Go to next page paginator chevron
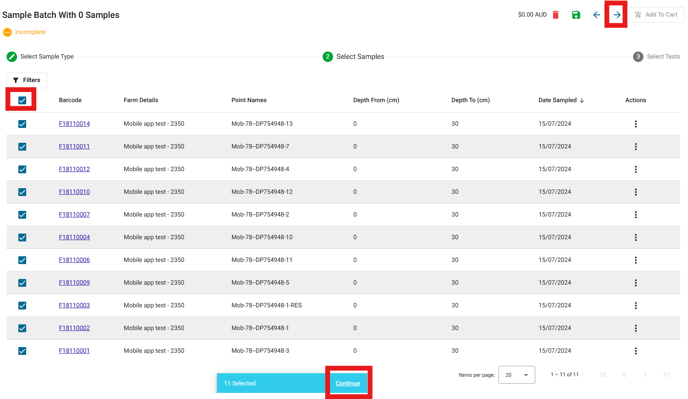The width and height of the screenshot is (688, 399). pos(645,374)
